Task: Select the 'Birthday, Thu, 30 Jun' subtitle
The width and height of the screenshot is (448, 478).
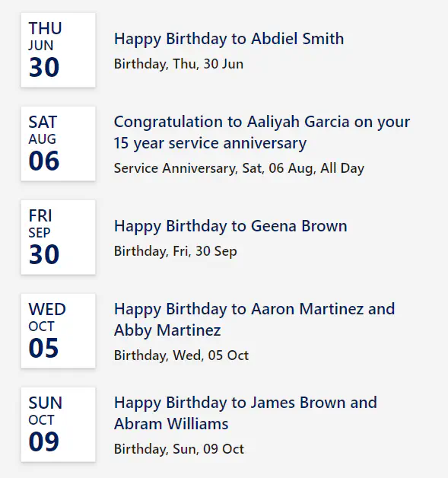Action: coord(179,64)
